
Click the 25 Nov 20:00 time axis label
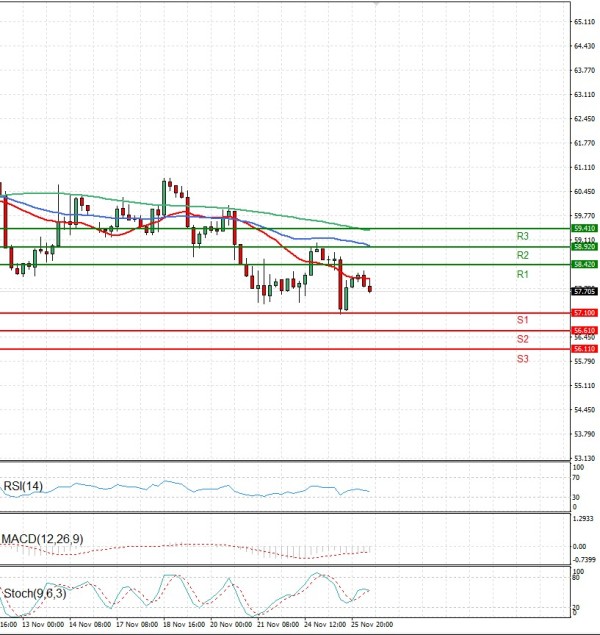(x=370, y=623)
